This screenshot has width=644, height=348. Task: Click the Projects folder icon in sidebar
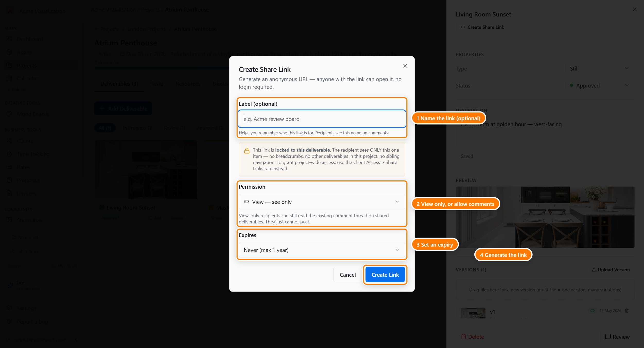pos(9,65)
